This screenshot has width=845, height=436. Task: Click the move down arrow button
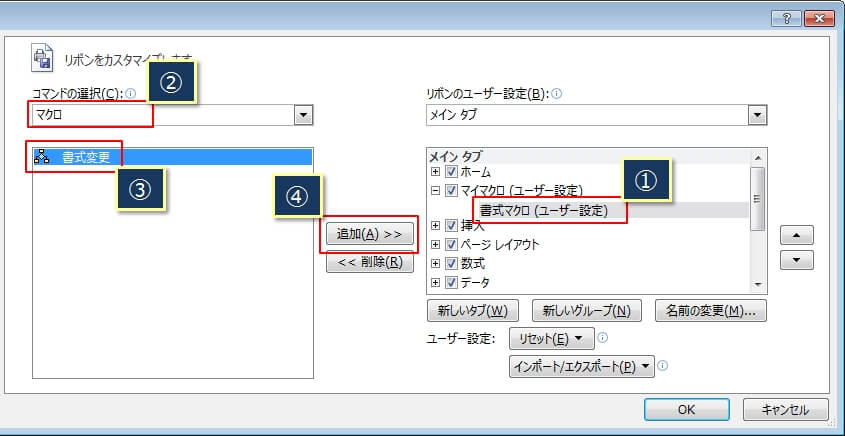(795, 259)
